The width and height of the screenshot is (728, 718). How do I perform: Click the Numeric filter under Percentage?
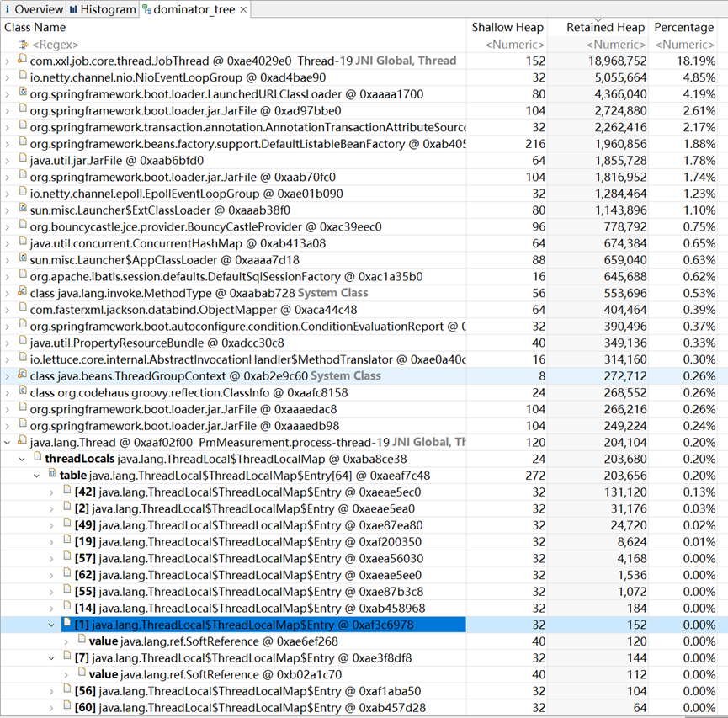685,45
